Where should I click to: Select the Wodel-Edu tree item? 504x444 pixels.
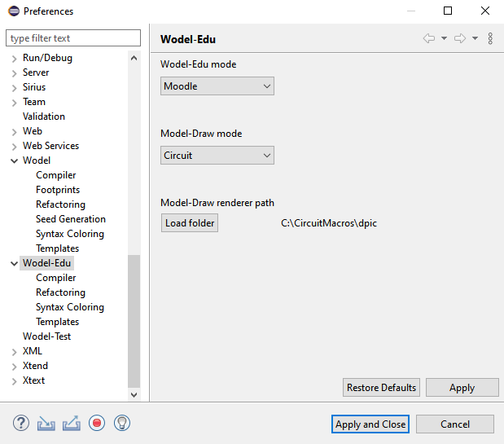(x=47, y=263)
